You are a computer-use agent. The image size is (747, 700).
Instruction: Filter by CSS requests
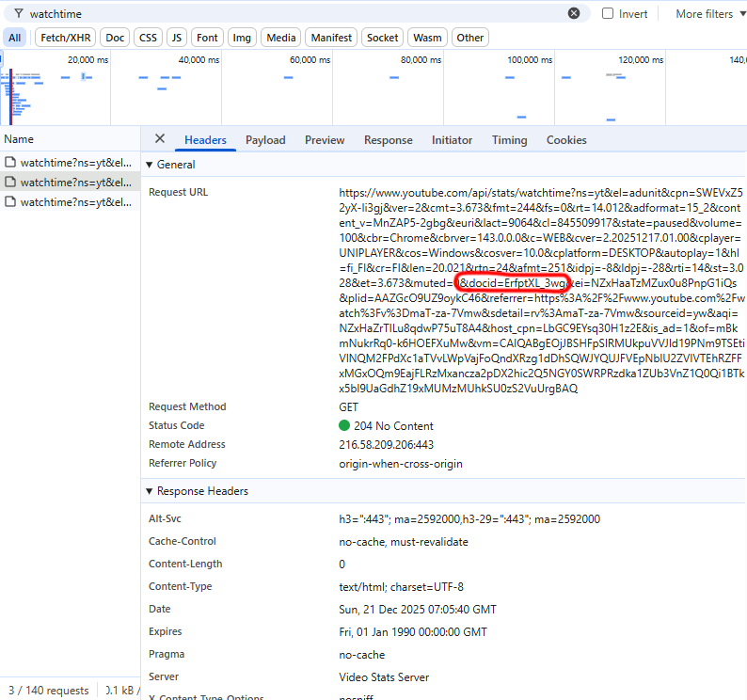(x=148, y=38)
